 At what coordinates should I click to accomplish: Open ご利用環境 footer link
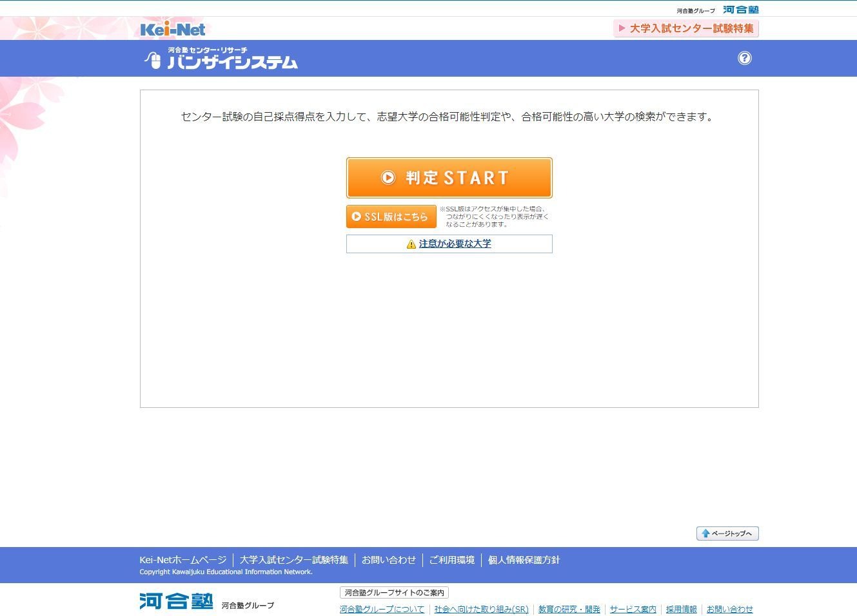(452, 560)
